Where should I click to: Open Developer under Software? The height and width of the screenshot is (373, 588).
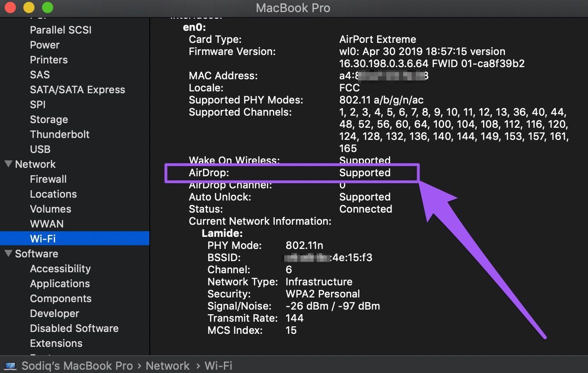pos(55,313)
